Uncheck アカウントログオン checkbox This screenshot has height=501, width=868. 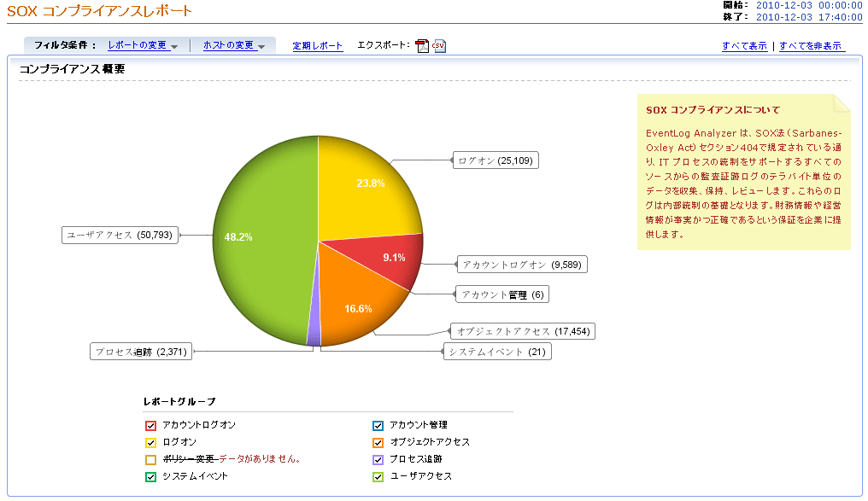pos(151,425)
